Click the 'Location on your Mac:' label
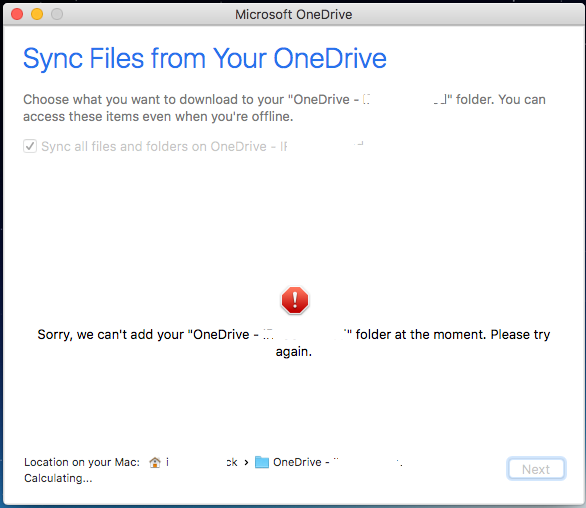 [x=82, y=462]
